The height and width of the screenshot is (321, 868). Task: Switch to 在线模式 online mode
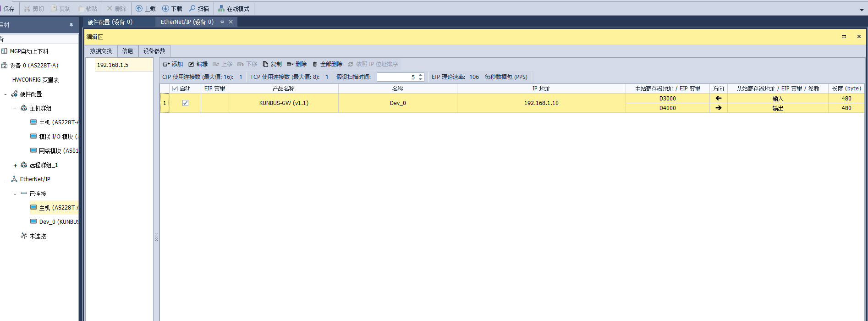[234, 9]
